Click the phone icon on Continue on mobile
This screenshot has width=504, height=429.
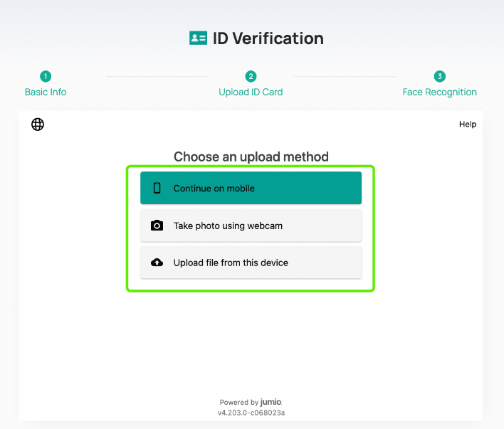pyautogui.click(x=157, y=188)
